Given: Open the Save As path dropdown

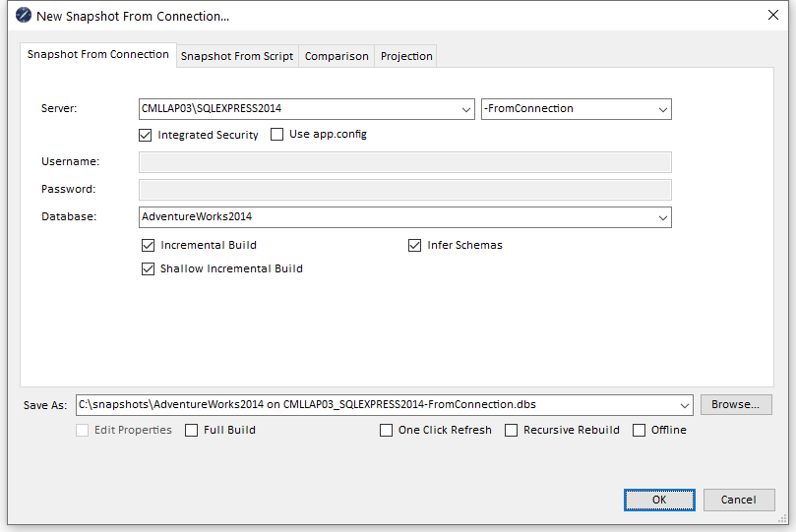Looking at the screenshot, I should tap(685, 405).
